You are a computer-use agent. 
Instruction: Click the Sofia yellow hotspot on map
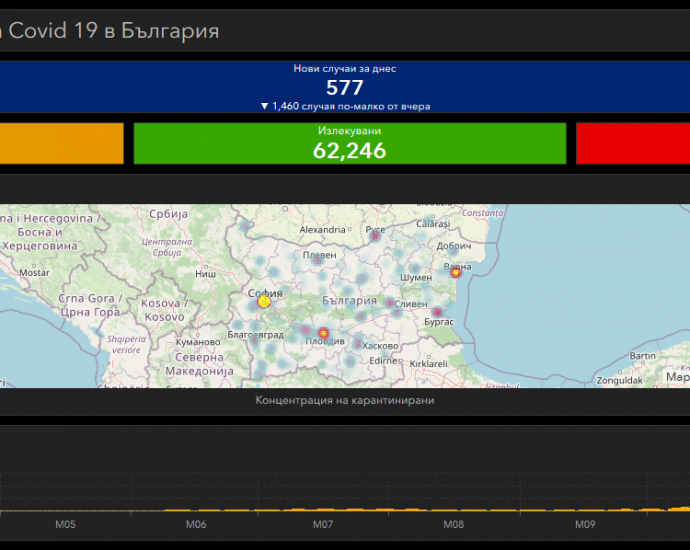[264, 301]
